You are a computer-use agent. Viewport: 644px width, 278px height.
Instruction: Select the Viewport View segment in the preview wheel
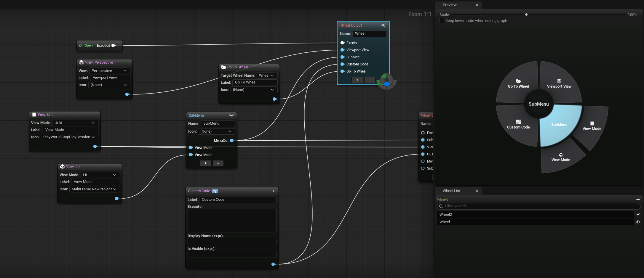coord(559,83)
